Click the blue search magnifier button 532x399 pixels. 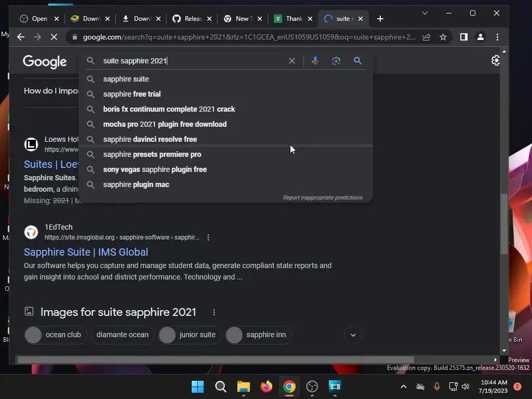[357, 61]
